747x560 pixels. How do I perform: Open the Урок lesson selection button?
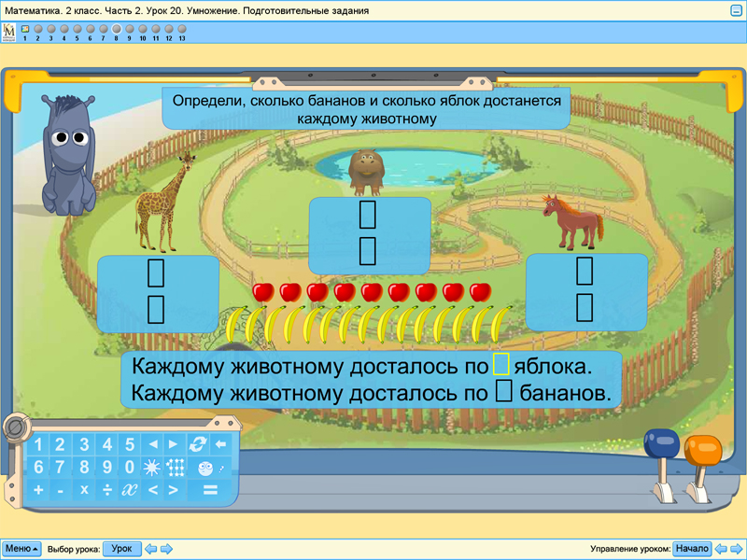(x=123, y=549)
